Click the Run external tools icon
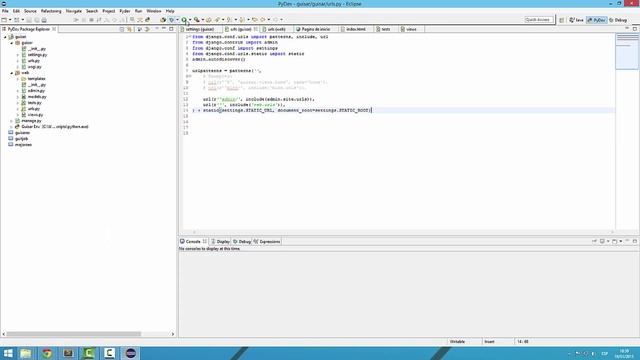The width and height of the screenshot is (640, 360). 197,20
